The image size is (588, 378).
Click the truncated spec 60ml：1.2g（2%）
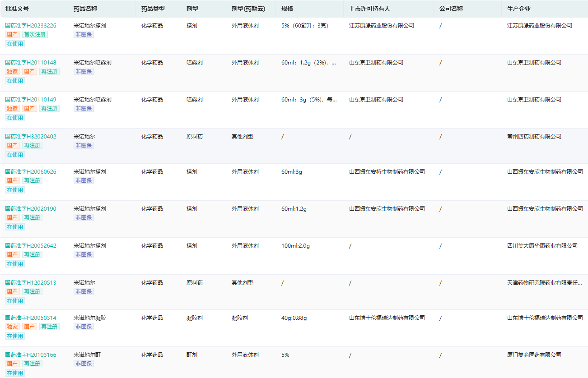(309, 63)
